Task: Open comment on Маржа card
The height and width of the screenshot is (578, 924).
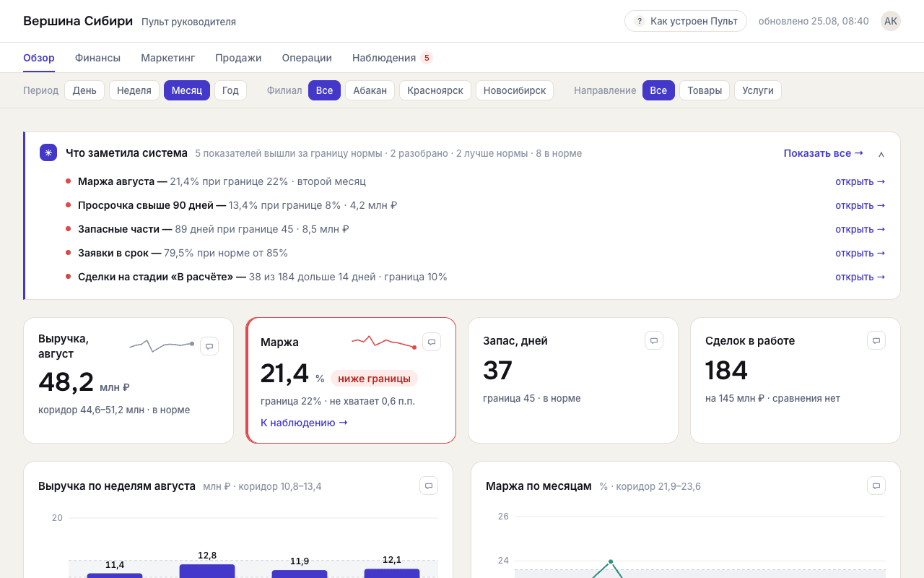Action: 432,342
